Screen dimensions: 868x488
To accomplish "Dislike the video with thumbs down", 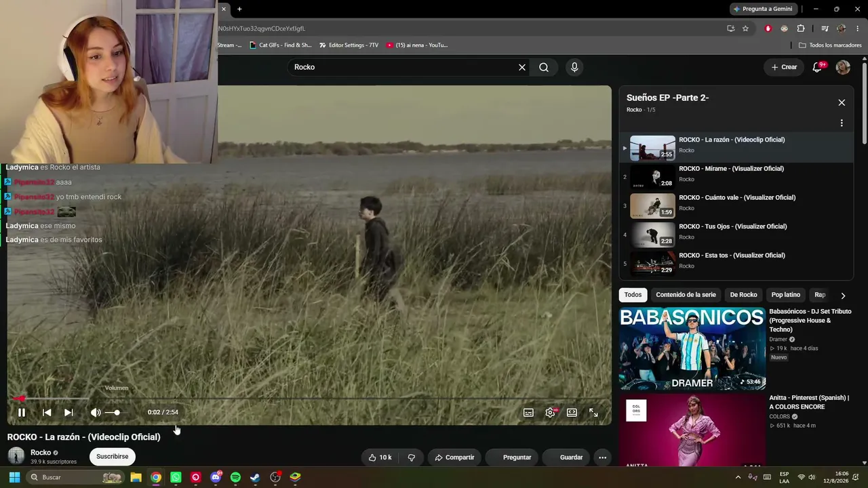I will (412, 457).
